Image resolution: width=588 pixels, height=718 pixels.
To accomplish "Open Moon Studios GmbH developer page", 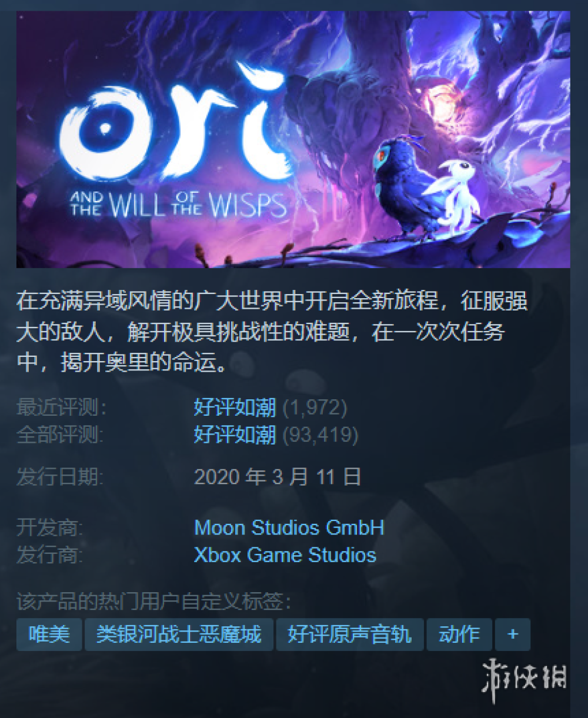I will [289, 527].
